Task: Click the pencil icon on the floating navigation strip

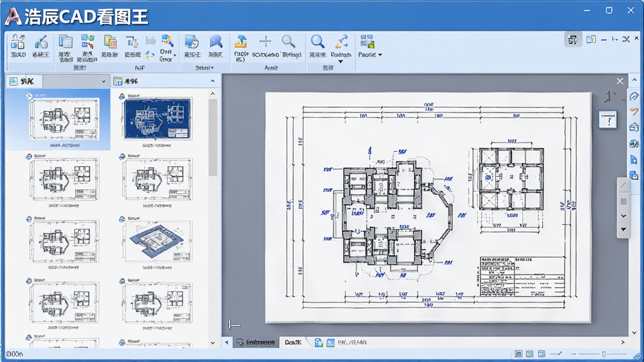Action: tap(623, 186)
